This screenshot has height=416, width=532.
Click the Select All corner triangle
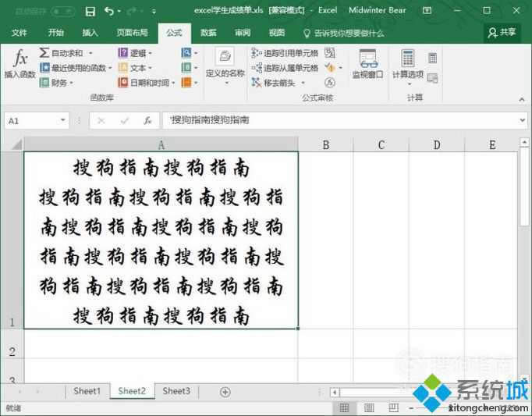click(16, 144)
